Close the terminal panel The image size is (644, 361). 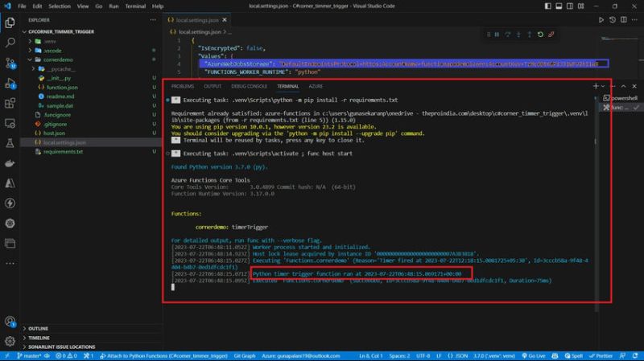tap(634, 86)
